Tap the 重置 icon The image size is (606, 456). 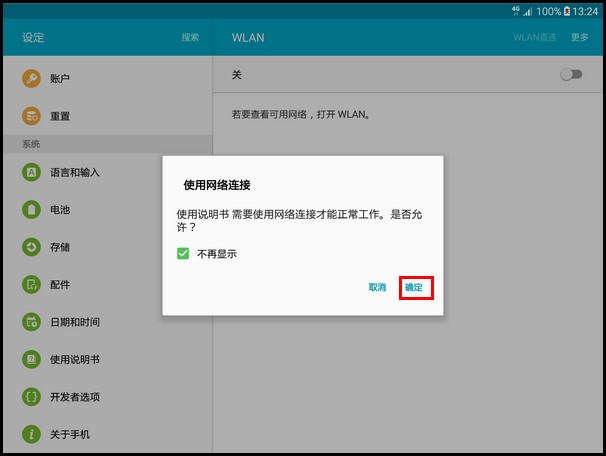(x=31, y=116)
